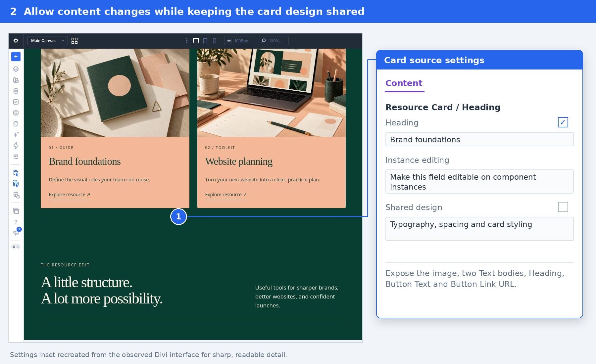
Task: Open the database stack icon in sidebar
Action: coord(16,91)
